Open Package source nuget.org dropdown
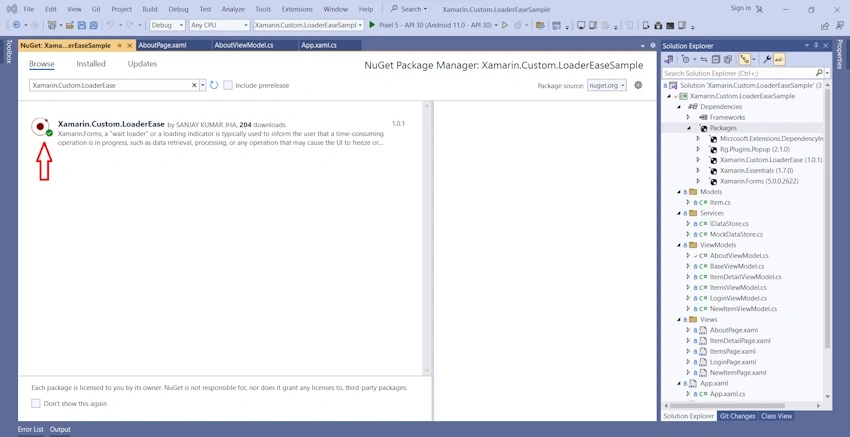 [x=607, y=85]
